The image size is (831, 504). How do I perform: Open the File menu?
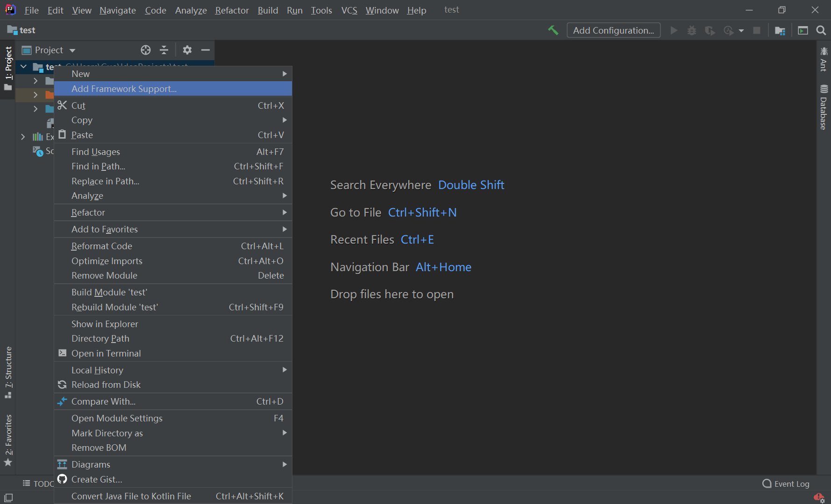tap(31, 10)
